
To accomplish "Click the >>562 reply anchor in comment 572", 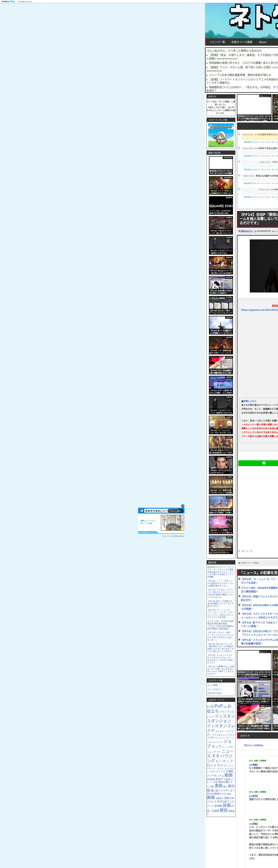I will pos(253,765).
